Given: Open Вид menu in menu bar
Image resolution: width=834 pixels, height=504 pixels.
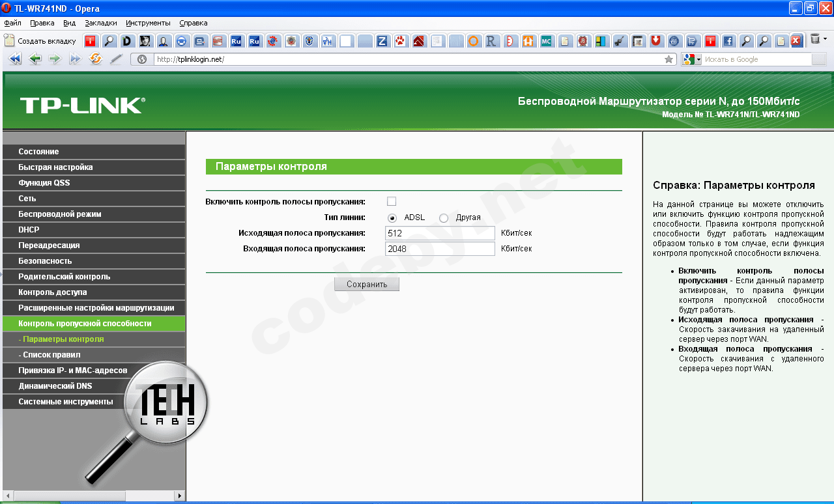Looking at the screenshot, I should pyautogui.click(x=70, y=23).
